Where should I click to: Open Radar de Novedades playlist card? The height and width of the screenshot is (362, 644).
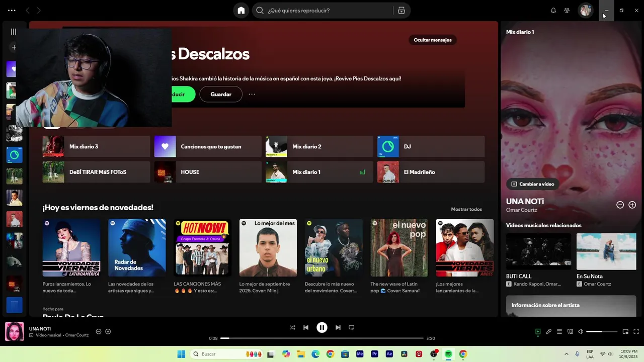tap(137, 256)
